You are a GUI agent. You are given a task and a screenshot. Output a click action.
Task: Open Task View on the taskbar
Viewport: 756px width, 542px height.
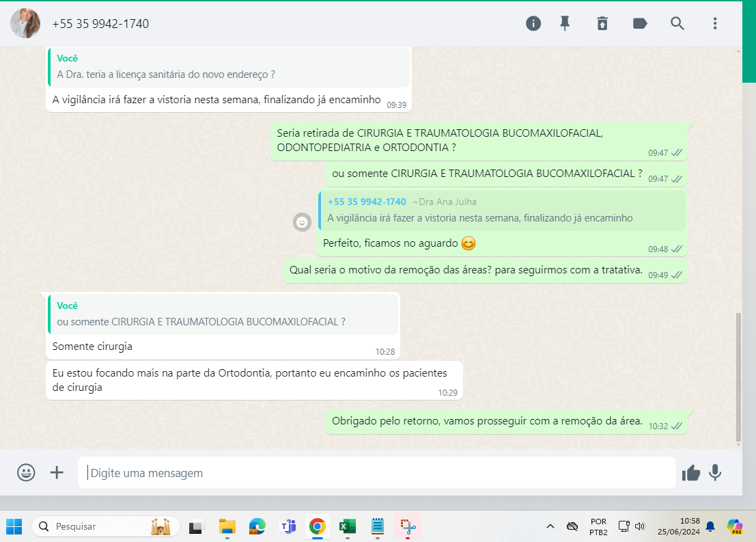click(x=196, y=526)
